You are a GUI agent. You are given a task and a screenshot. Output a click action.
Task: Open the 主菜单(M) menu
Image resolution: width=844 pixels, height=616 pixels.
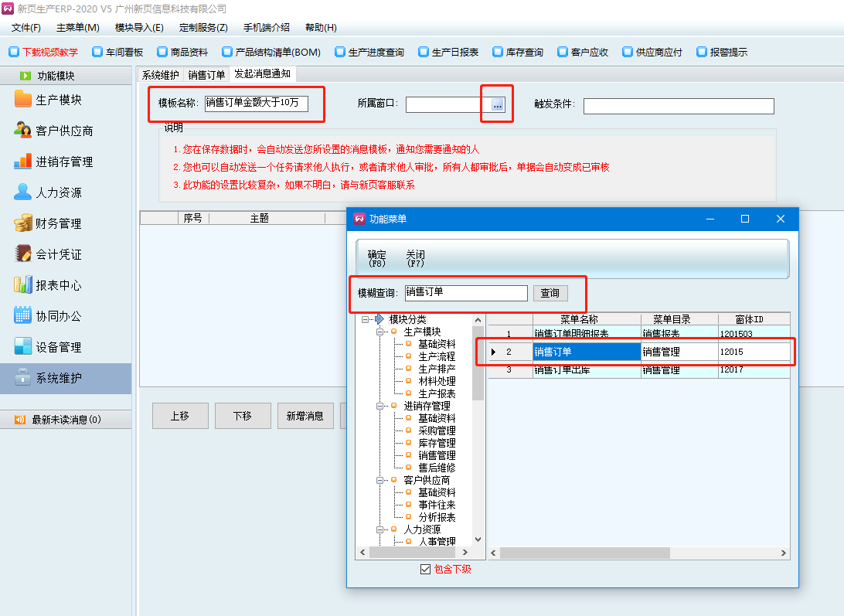[77, 28]
